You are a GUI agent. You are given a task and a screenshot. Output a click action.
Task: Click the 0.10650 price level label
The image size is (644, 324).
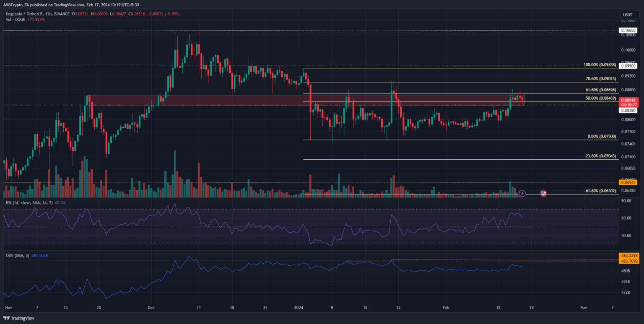[x=629, y=31]
